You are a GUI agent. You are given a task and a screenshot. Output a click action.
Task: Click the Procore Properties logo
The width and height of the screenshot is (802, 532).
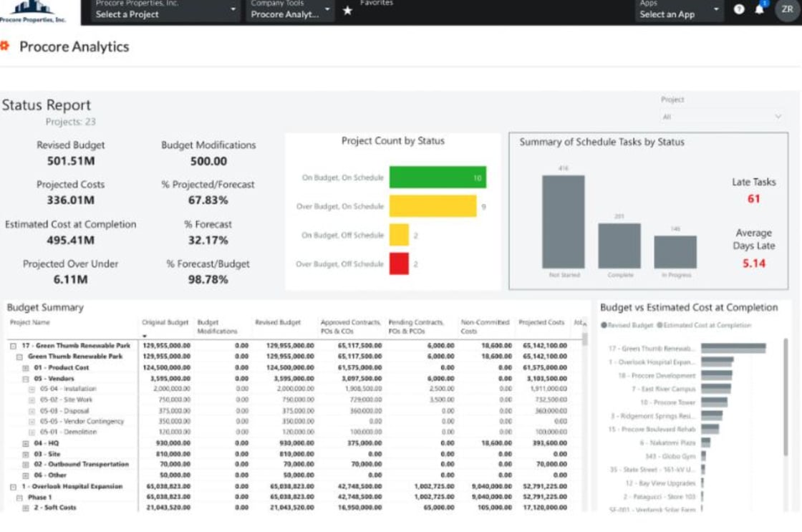33,11
